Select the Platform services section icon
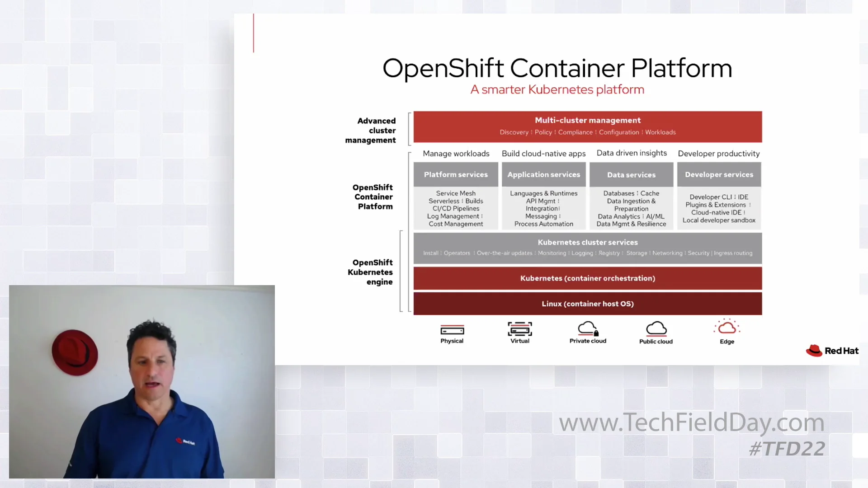868x488 pixels. coord(455,174)
